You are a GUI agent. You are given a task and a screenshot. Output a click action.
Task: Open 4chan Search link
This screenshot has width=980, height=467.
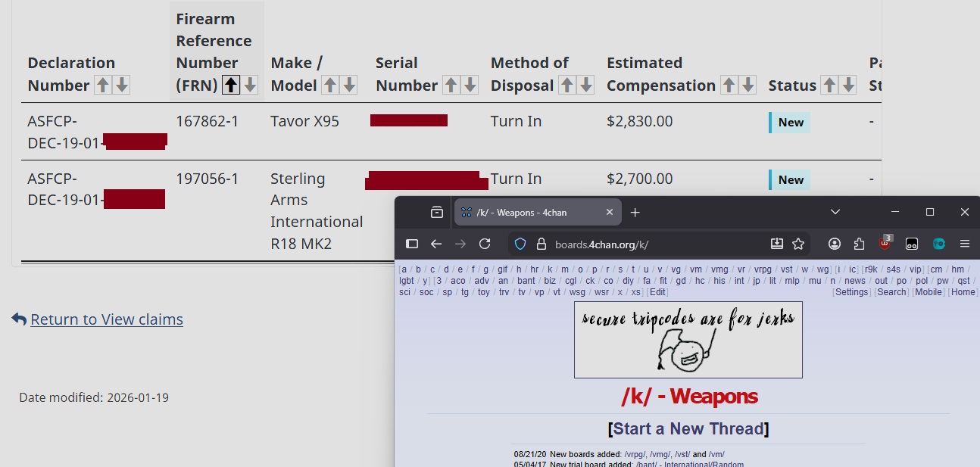[x=891, y=292]
